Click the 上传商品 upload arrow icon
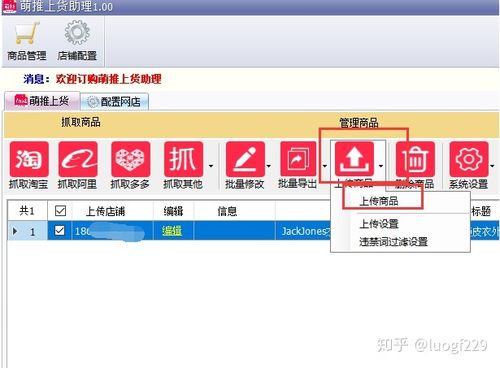Image resolution: width=500 pixels, height=368 pixels. point(354,159)
